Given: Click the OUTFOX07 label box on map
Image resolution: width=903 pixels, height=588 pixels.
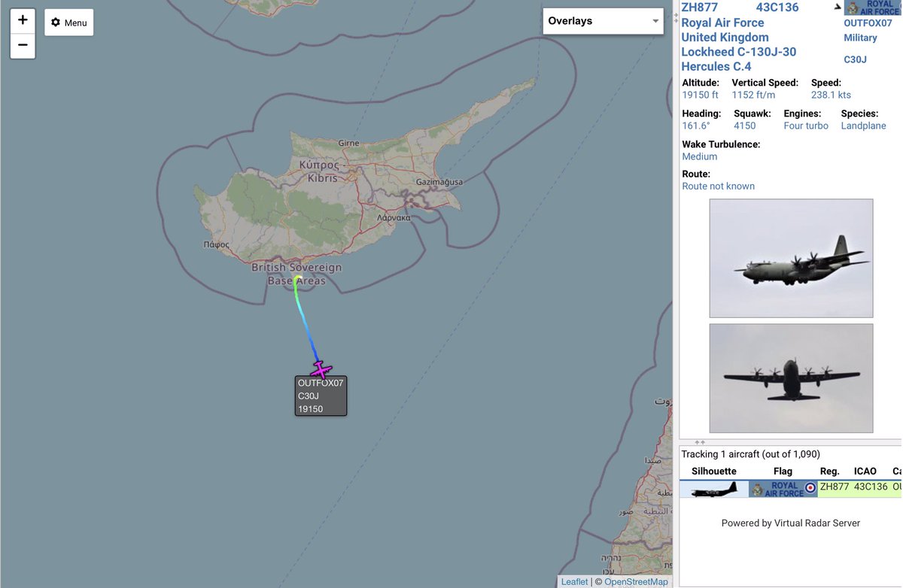Looking at the screenshot, I should [321, 396].
